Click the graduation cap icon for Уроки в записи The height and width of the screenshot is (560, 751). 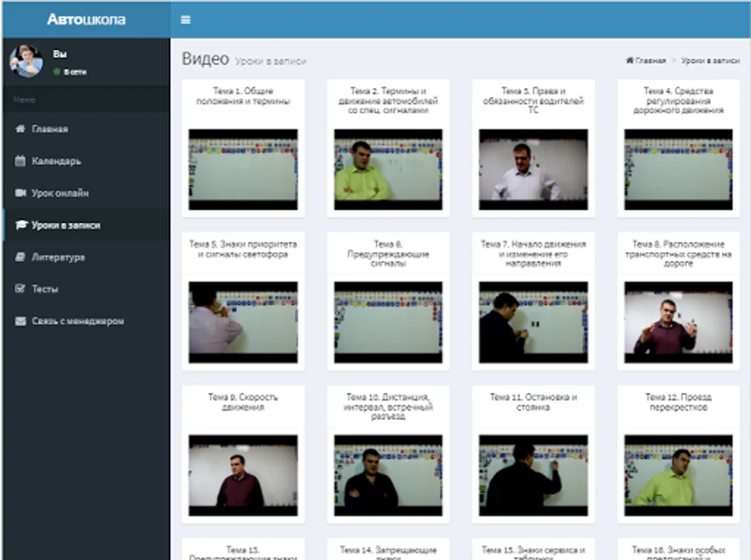click(x=21, y=225)
